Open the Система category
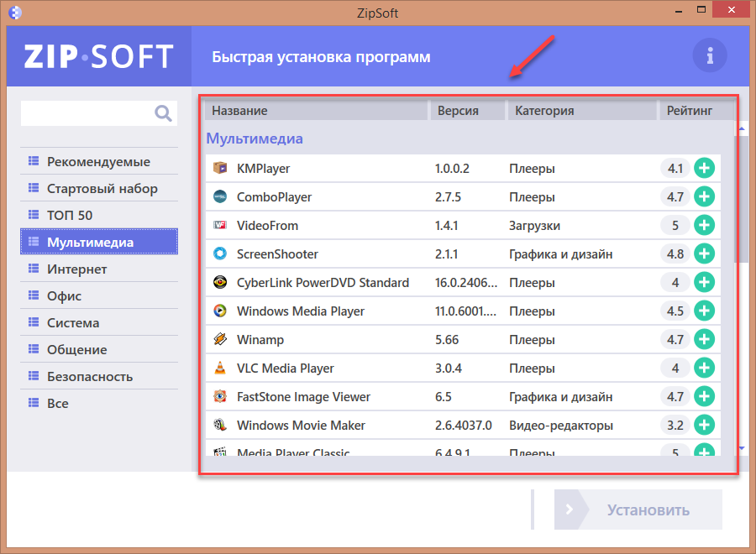The height and width of the screenshot is (554, 756). point(99,323)
